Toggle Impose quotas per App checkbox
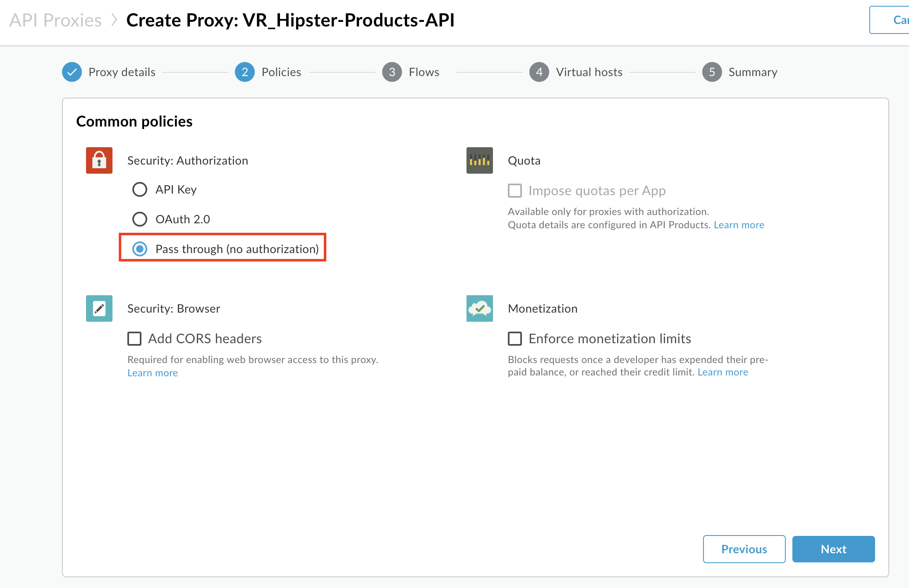909x588 pixels. click(x=515, y=191)
